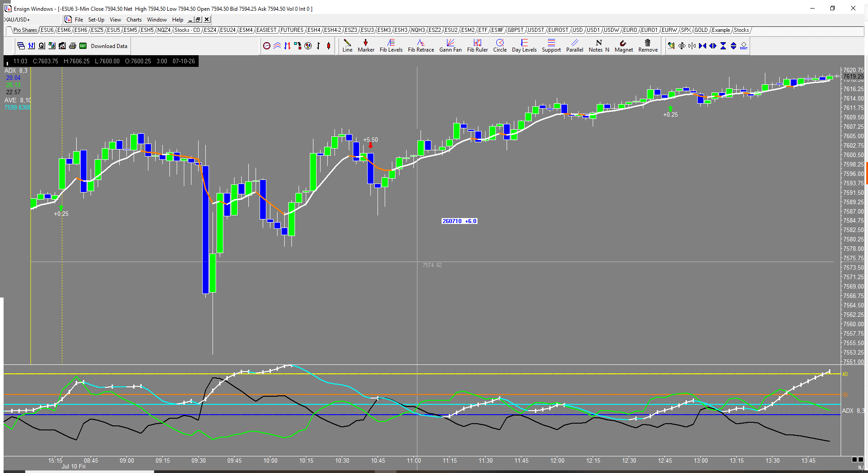Select the Fib Retrace tool
The width and height of the screenshot is (868, 473).
[421, 46]
